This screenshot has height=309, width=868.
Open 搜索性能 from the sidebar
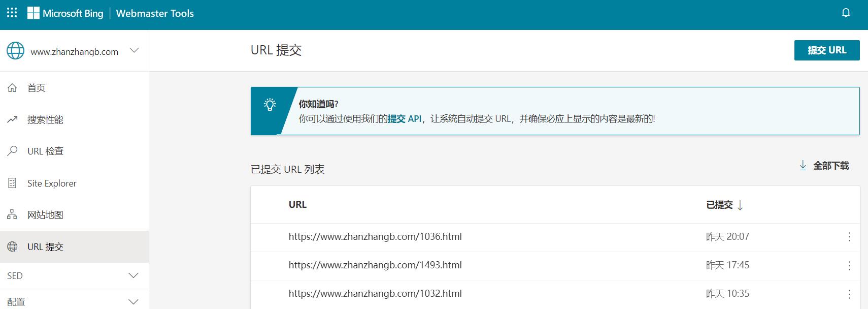[x=45, y=120]
